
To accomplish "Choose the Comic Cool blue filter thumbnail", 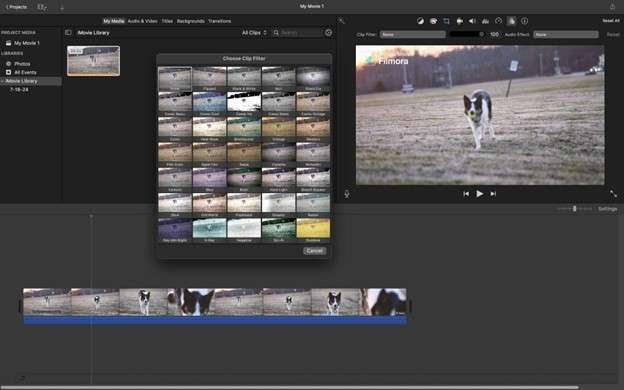I will click(x=209, y=104).
